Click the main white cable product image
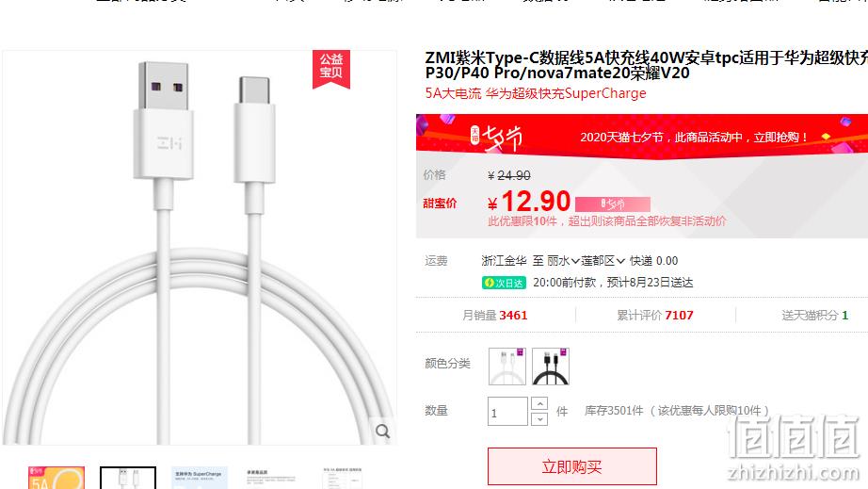The height and width of the screenshot is (489, 868). point(200,248)
